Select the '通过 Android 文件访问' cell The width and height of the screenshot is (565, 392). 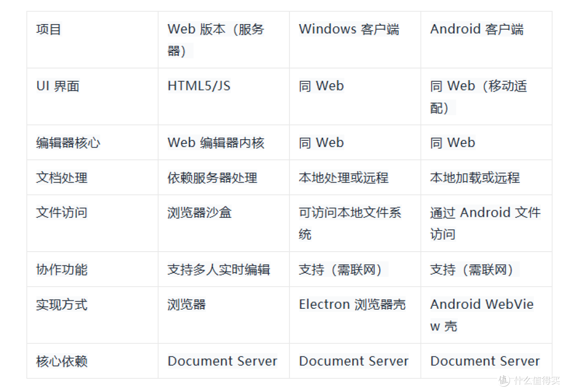[485, 223]
